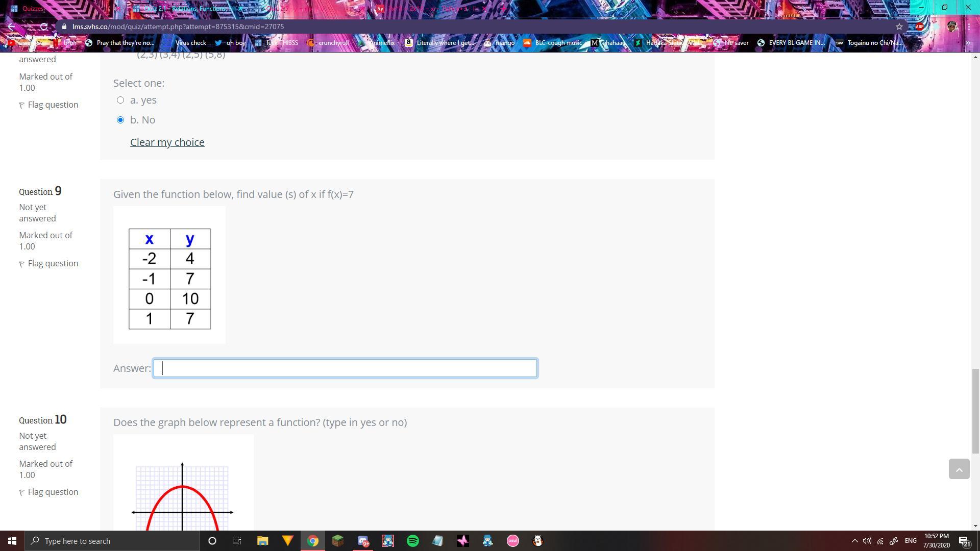Expand the hidden bookmarks overflow chevron
The width and height of the screenshot is (980, 551).
coord(967,43)
